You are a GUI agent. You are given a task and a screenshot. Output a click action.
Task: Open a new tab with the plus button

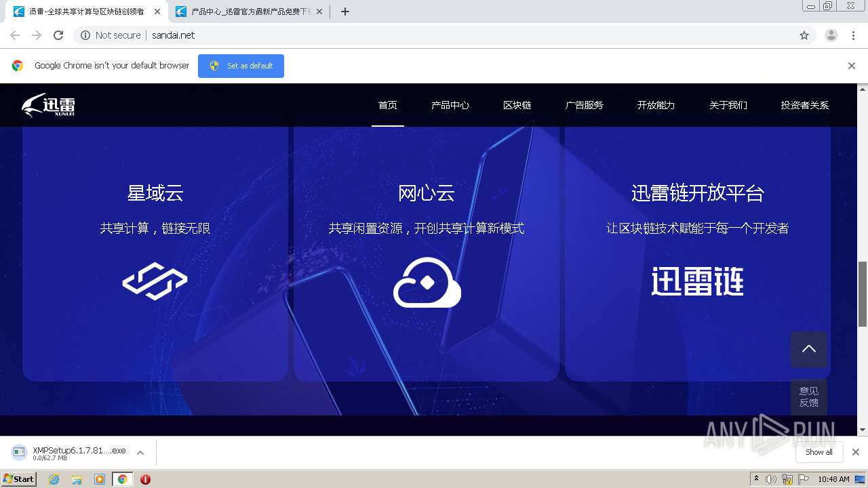(x=345, y=12)
